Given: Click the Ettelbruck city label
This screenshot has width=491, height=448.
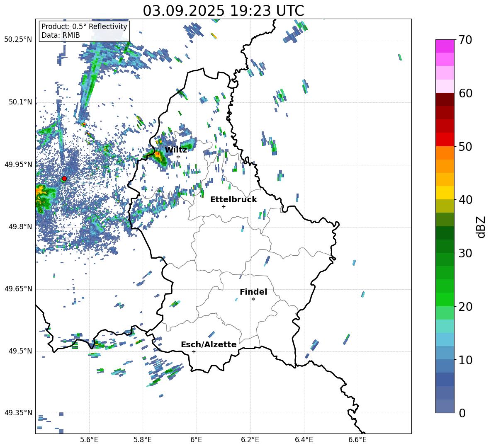Looking at the screenshot, I should (233, 200).
